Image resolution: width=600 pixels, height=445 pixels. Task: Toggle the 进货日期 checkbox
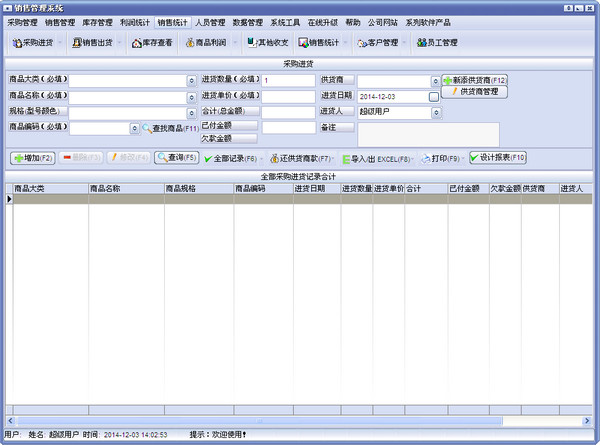click(434, 97)
